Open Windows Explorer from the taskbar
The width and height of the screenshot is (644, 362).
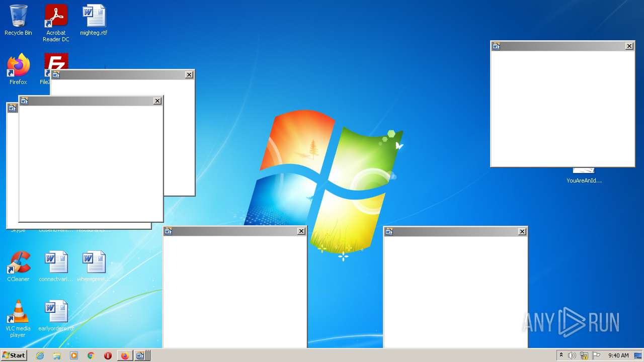(x=57, y=355)
